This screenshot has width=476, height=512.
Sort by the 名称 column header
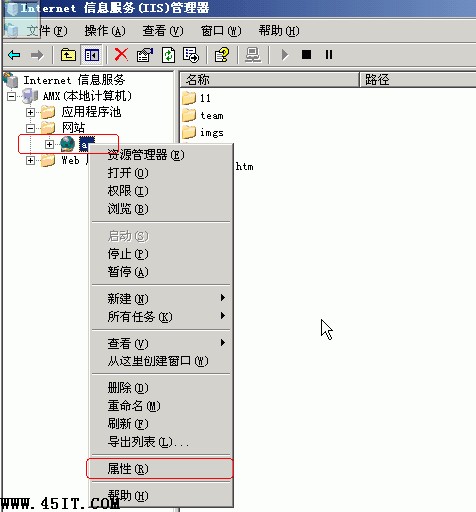(269, 80)
